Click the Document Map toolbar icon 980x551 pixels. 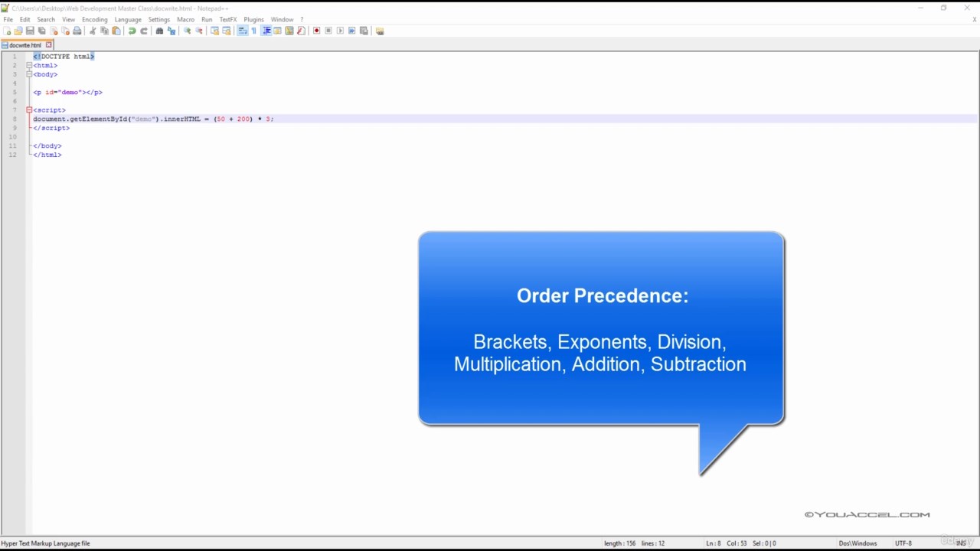(x=289, y=31)
